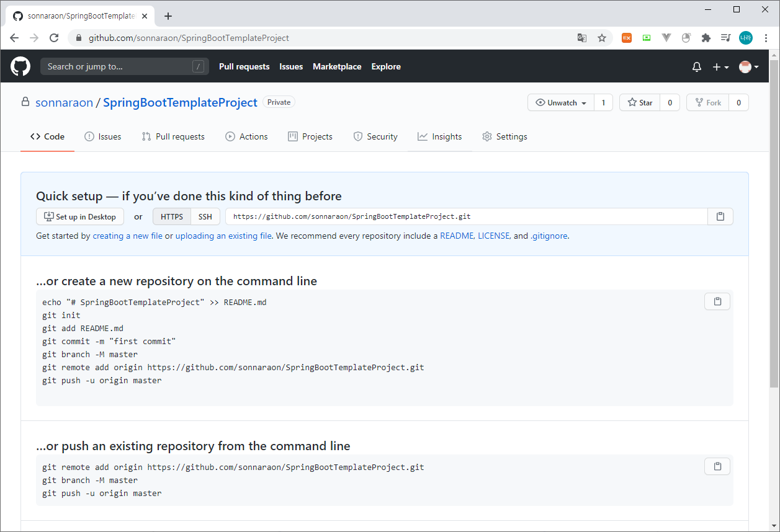Select the SSH protocol toggle
The width and height of the screenshot is (780, 532).
click(205, 216)
